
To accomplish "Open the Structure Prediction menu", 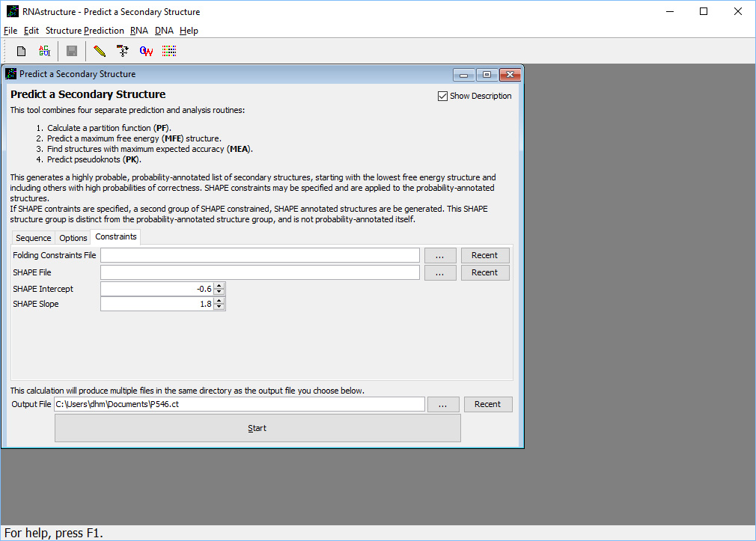I will 85,31.
